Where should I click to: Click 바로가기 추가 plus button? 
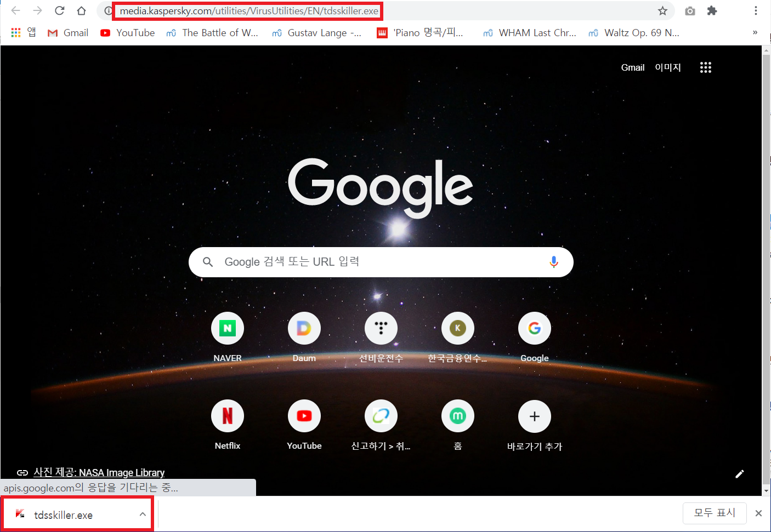535,416
